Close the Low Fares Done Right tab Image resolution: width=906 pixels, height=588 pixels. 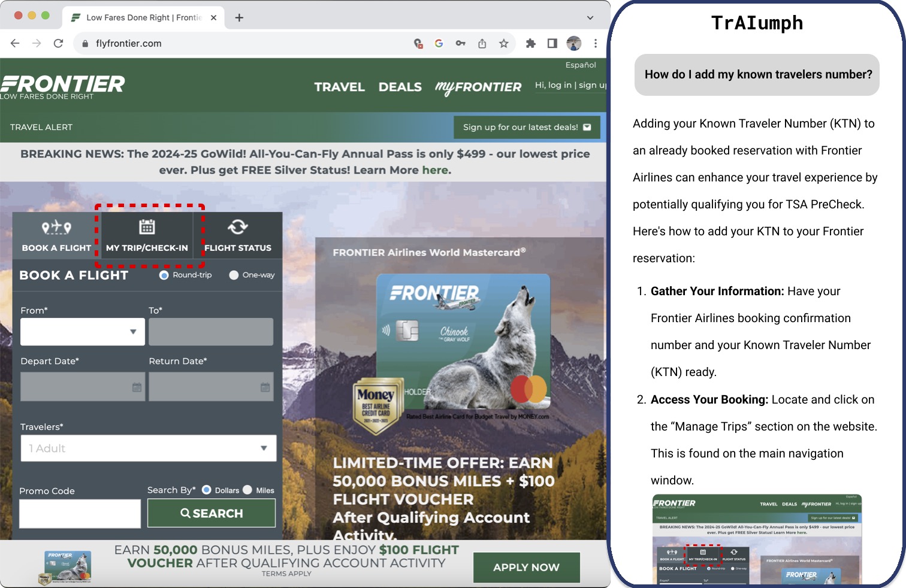pyautogui.click(x=213, y=18)
